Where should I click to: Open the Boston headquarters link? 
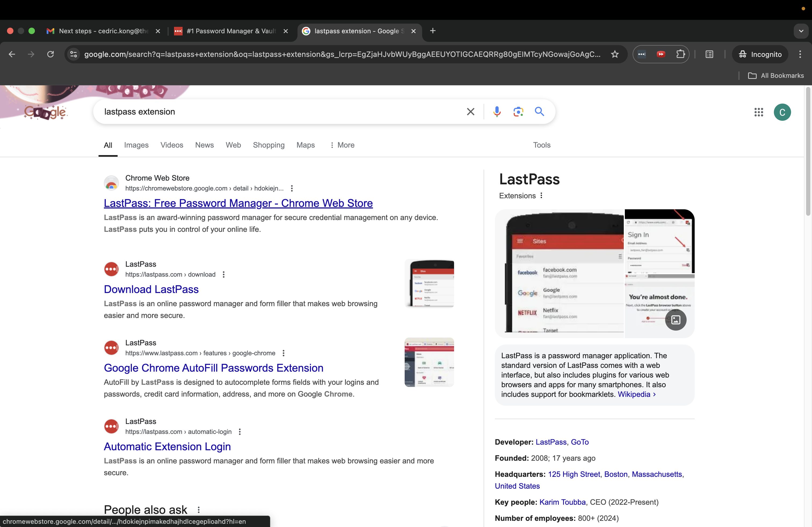coord(616,474)
